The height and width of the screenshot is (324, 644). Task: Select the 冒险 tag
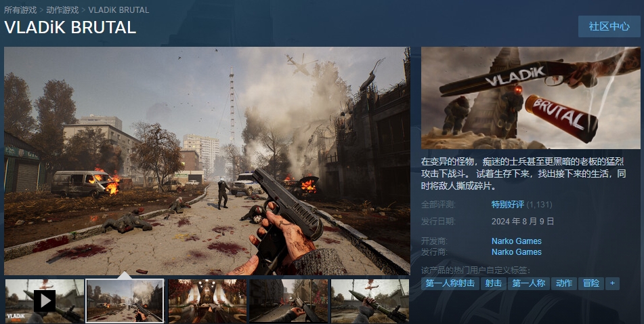591,283
